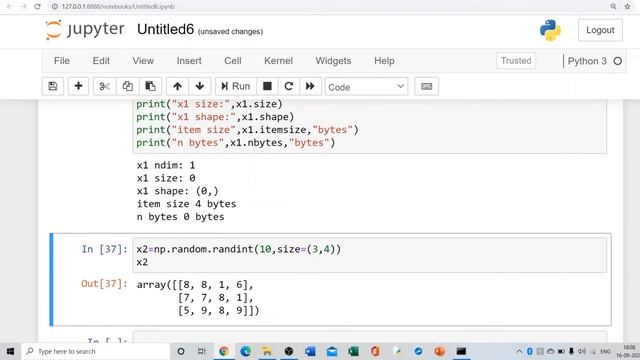Viewport: 640px width, 360px height.
Task: Open the Widgets menu
Action: pyautogui.click(x=333, y=61)
